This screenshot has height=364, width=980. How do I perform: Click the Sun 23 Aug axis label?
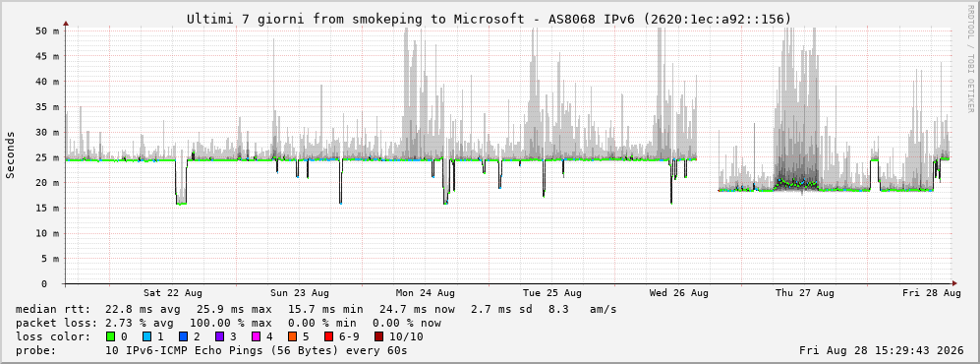tap(300, 293)
